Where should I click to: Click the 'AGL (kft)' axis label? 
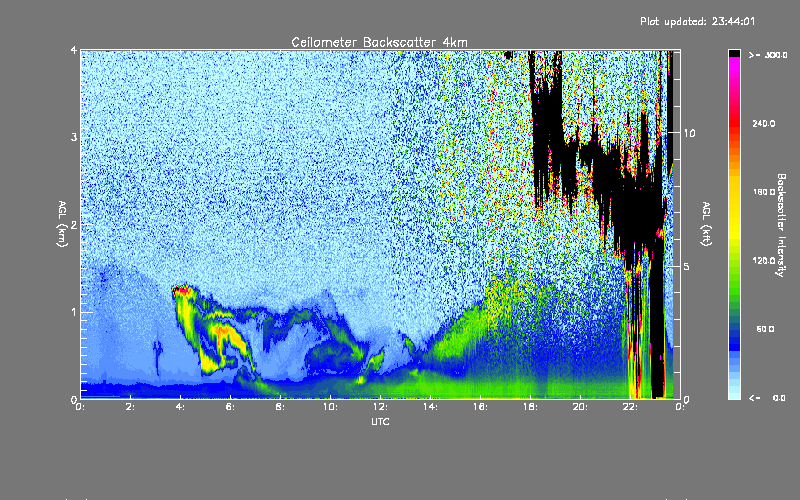[x=706, y=224]
